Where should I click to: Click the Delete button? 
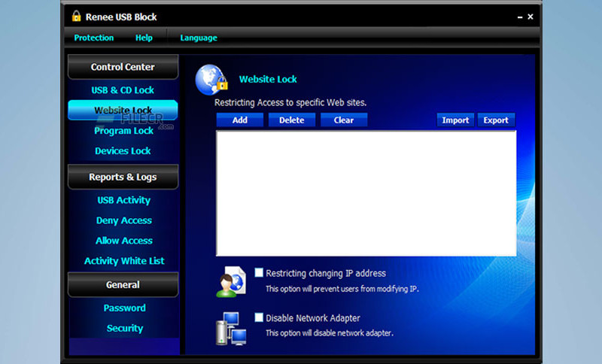click(292, 120)
